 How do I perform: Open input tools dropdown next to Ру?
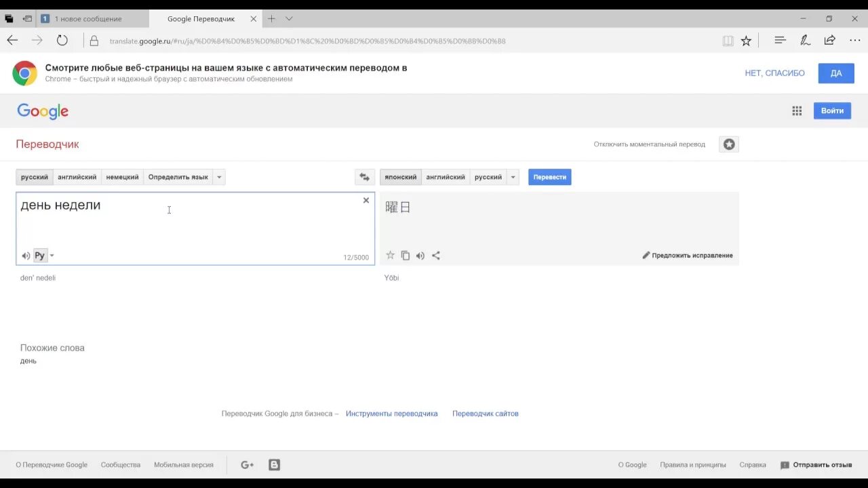(52, 256)
